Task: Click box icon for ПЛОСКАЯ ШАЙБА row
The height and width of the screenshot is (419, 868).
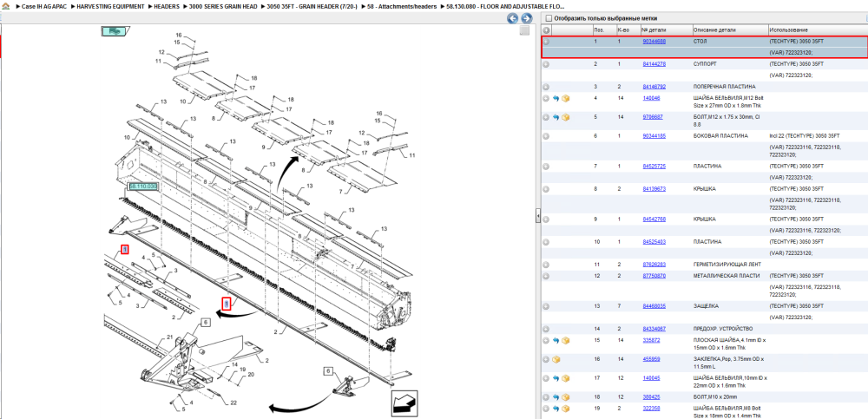Action: [565, 340]
